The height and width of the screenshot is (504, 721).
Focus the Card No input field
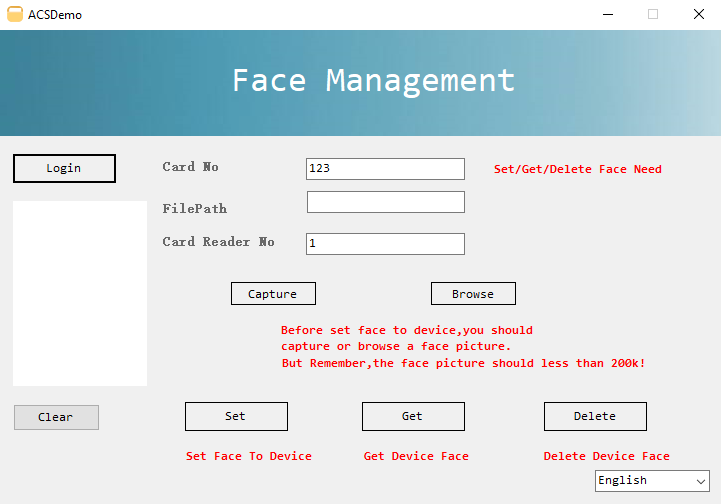(385, 169)
